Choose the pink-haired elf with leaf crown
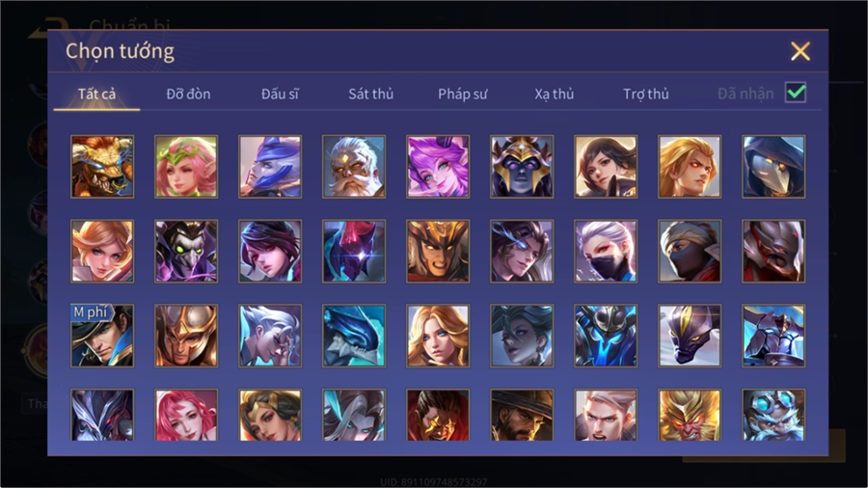Viewport: 868px width, 488px height. (186, 167)
